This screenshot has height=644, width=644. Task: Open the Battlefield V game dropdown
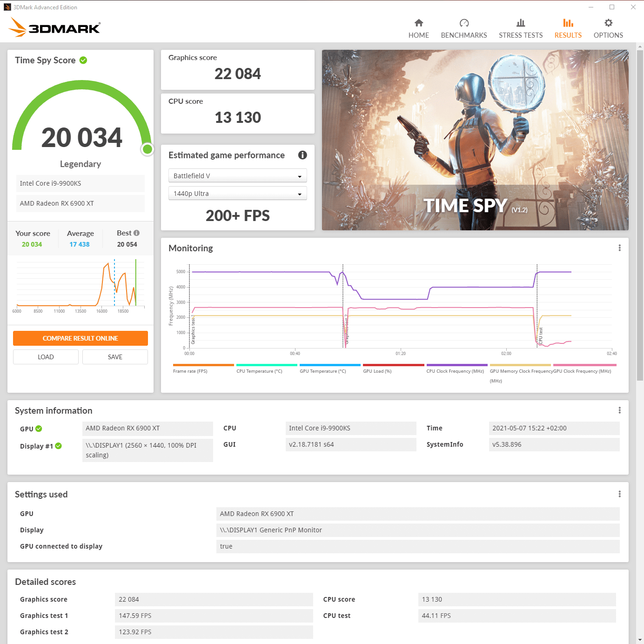[237, 175]
